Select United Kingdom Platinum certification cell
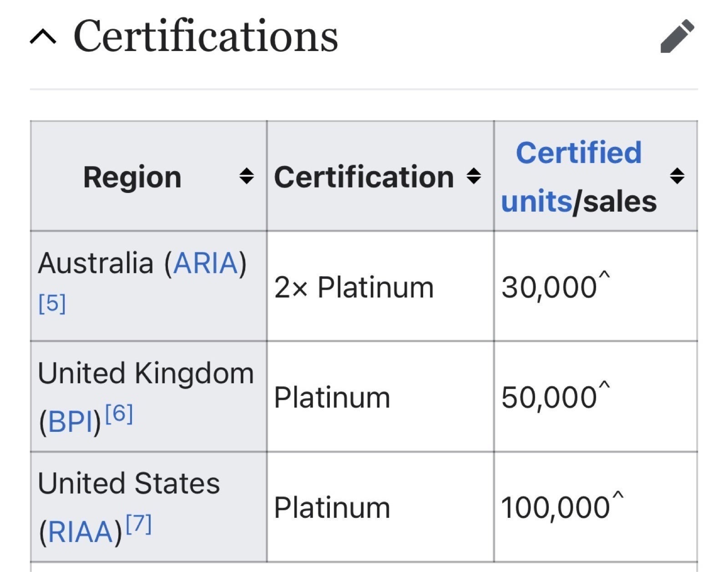The image size is (728, 572). (380, 396)
